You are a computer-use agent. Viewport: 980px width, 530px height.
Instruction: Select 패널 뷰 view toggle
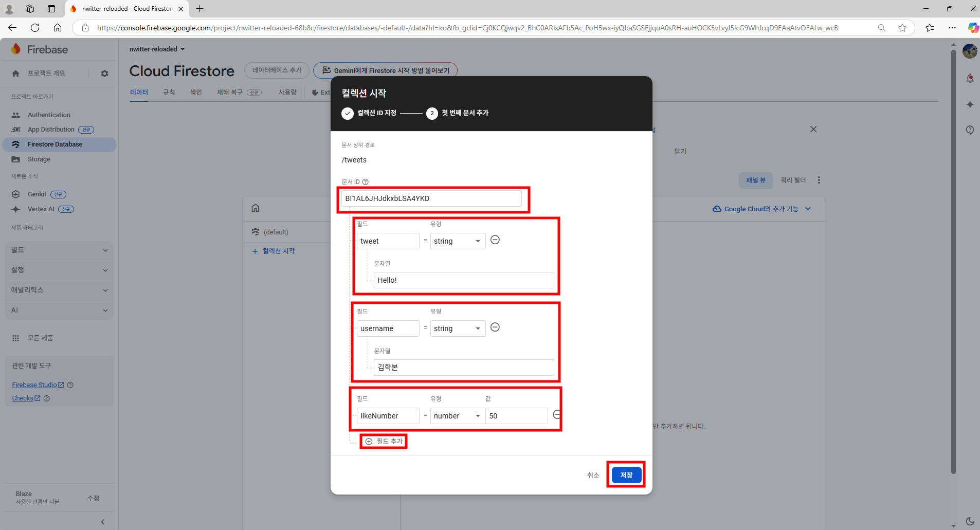click(x=756, y=180)
